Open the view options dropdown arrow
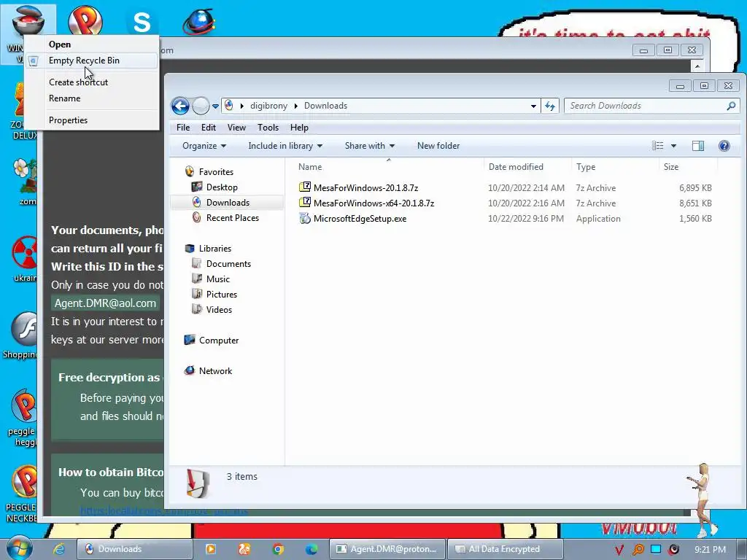Screen dimensions: 747x560 coord(673,146)
